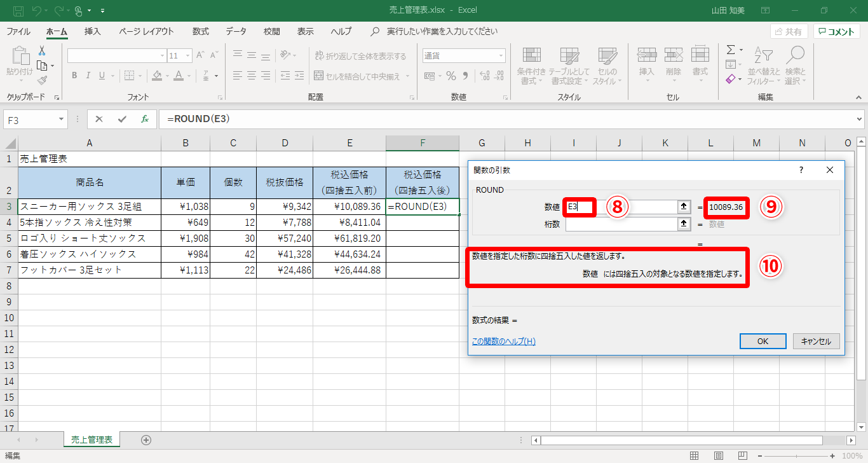
Task: Collapse dialog using 数値 range selector button
Action: (x=684, y=207)
